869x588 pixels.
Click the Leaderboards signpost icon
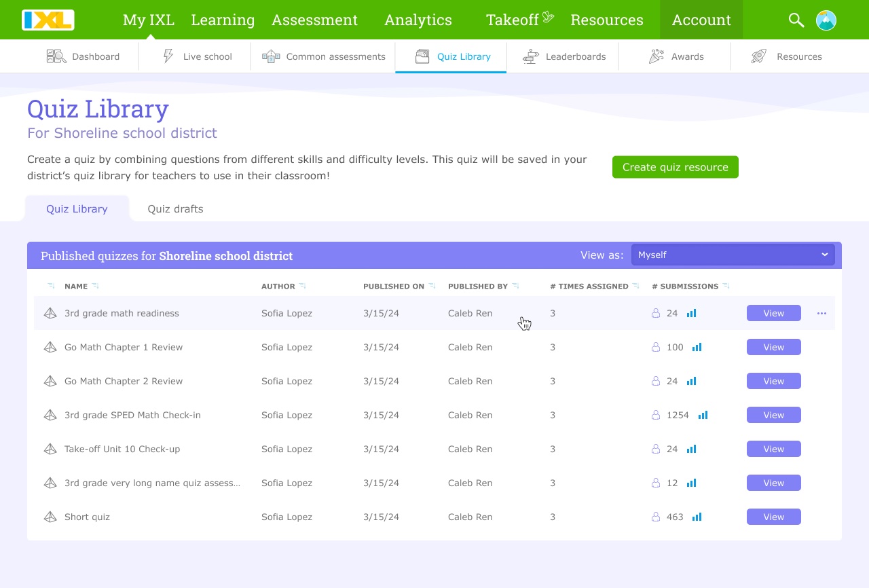tap(531, 56)
